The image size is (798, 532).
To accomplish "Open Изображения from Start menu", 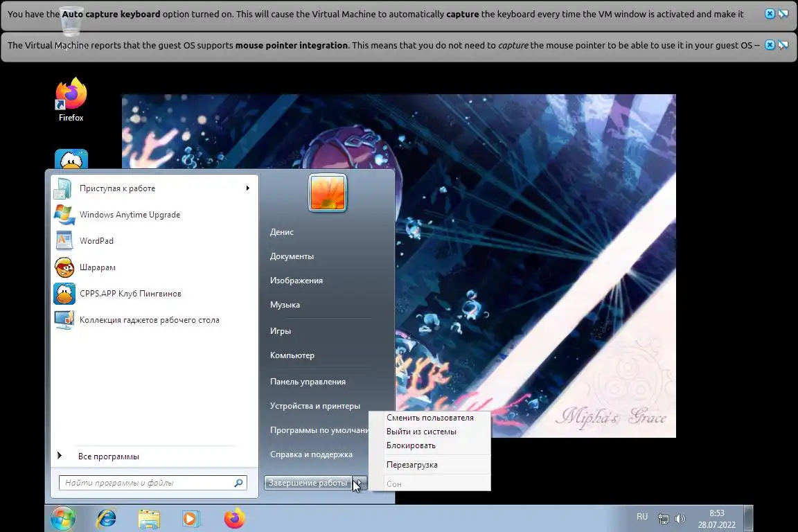I will (296, 281).
